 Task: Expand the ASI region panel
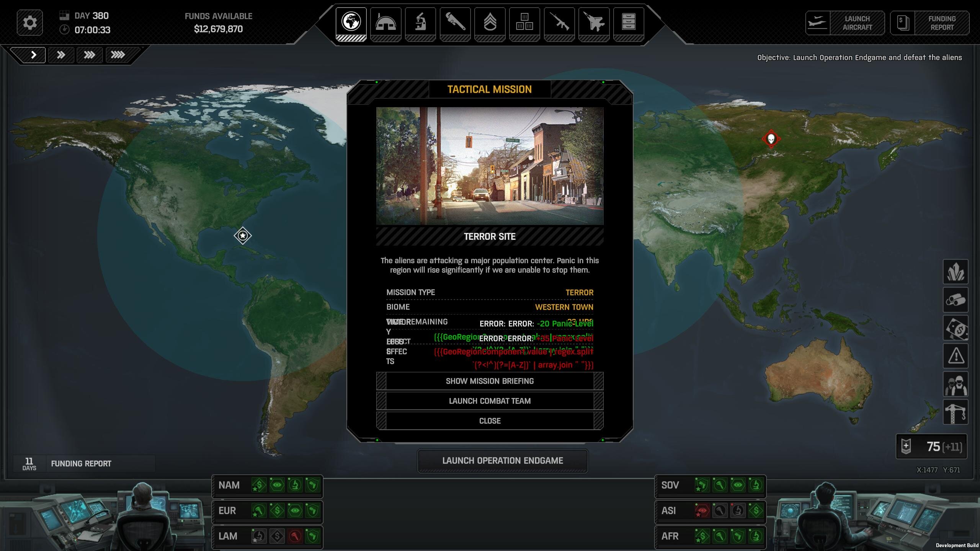669,511
